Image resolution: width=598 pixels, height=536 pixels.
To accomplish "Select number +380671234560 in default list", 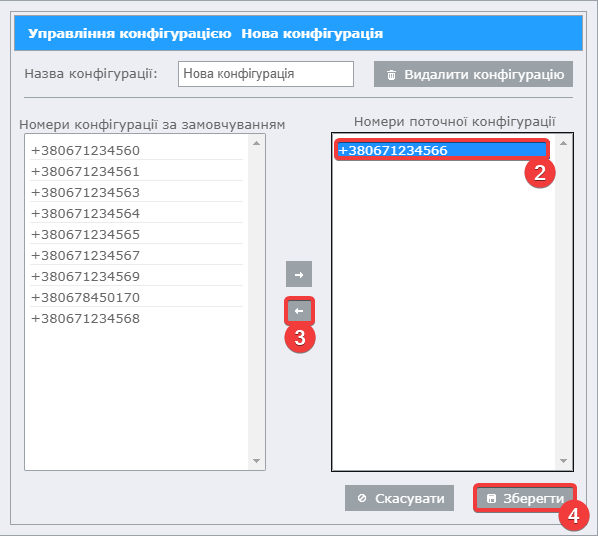I will pos(137,150).
